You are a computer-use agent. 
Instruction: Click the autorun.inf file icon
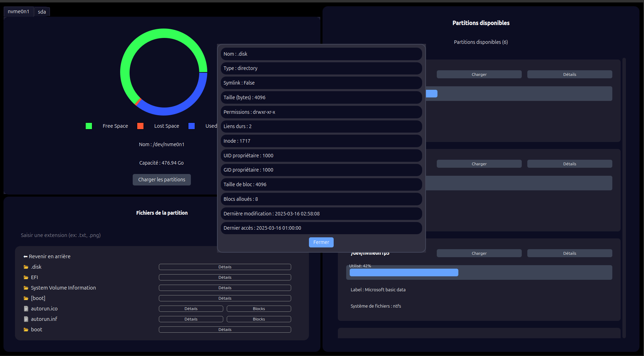click(26, 319)
